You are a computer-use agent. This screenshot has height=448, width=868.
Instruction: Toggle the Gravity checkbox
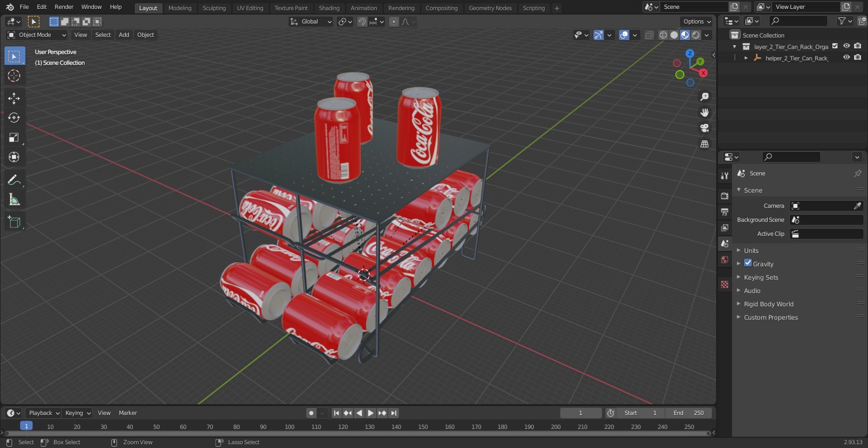click(748, 263)
